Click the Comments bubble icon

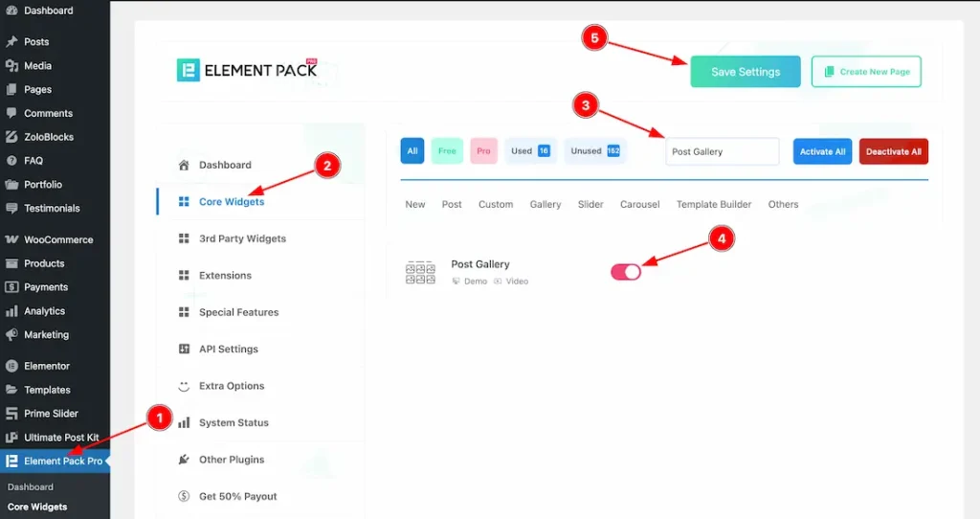pyautogui.click(x=11, y=113)
